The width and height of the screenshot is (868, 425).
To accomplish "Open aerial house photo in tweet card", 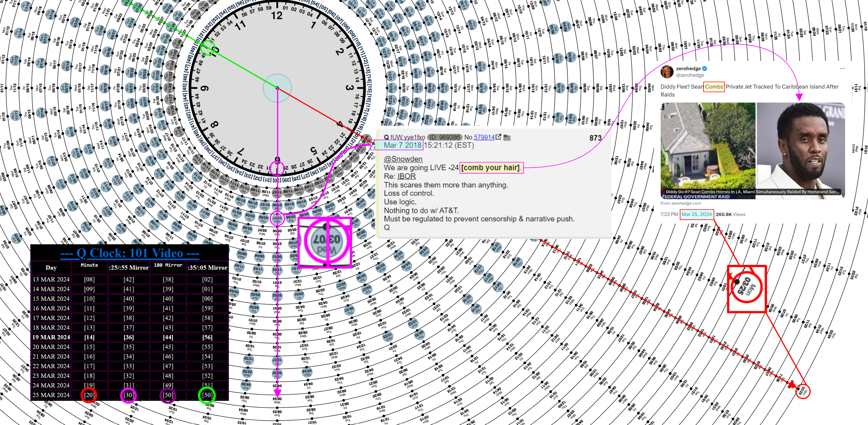I will point(708,151).
